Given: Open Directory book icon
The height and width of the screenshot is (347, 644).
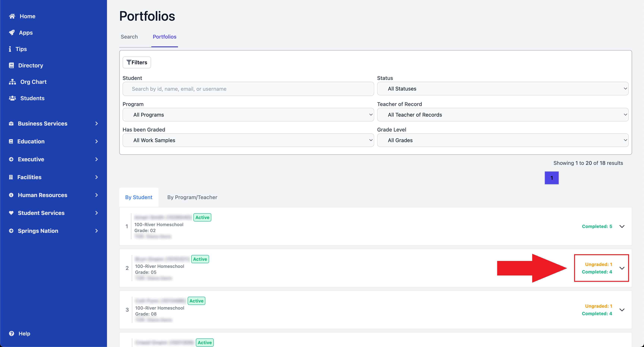Looking at the screenshot, I should (11, 65).
